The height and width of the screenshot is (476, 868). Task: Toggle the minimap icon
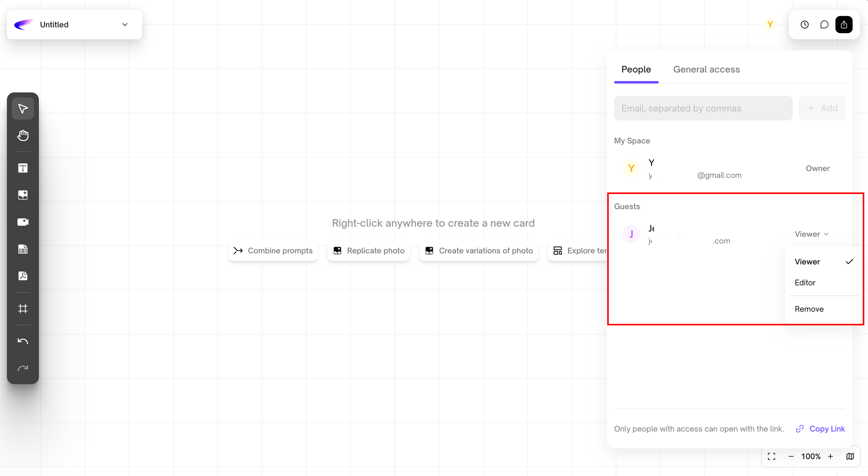(x=850, y=456)
